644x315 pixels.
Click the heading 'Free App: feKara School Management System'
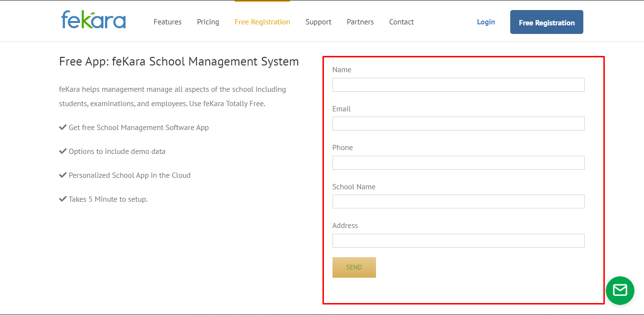pos(179,62)
